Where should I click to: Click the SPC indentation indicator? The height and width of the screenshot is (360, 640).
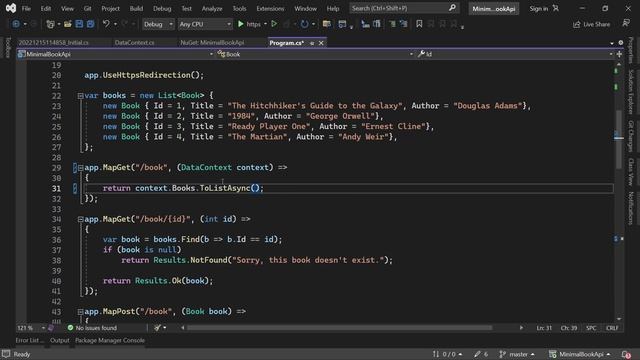(591, 328)
